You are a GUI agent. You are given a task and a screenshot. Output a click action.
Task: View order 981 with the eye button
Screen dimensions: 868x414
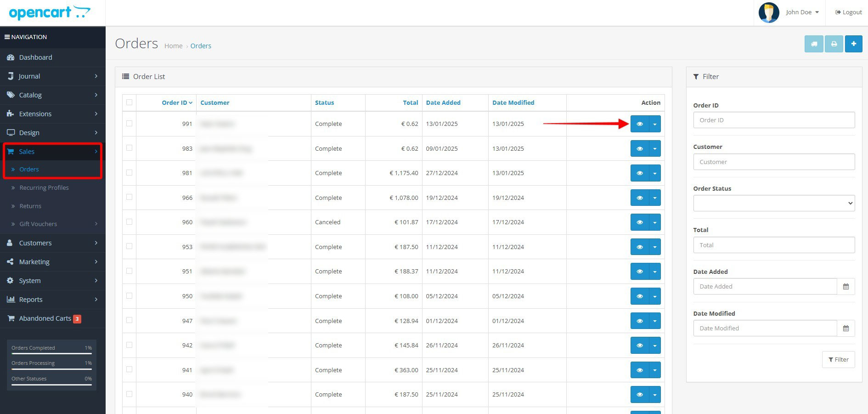click(640, 173)
